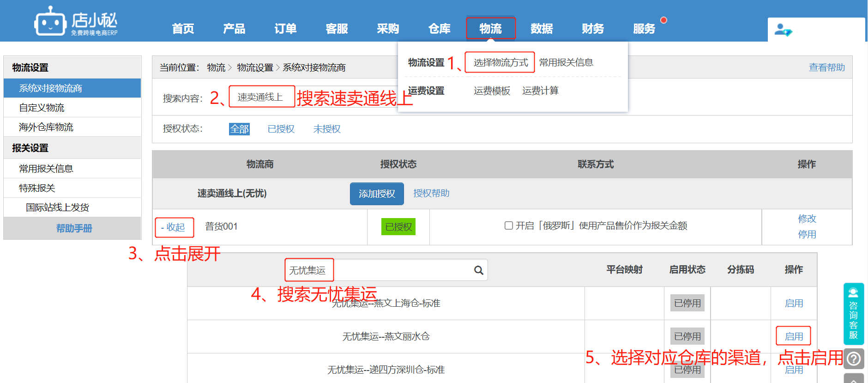Open the 服务 menu
This screenshot has height=383, width=868.
[644, 29]
